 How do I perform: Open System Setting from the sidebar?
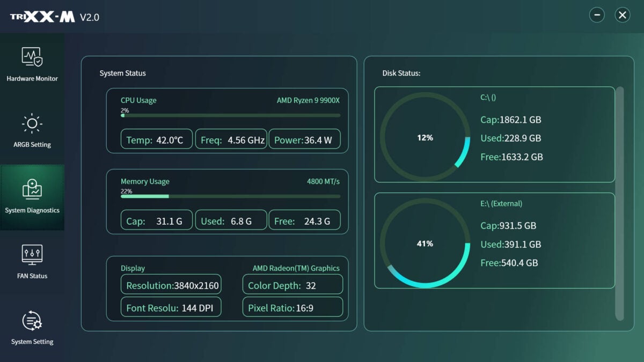32,329
